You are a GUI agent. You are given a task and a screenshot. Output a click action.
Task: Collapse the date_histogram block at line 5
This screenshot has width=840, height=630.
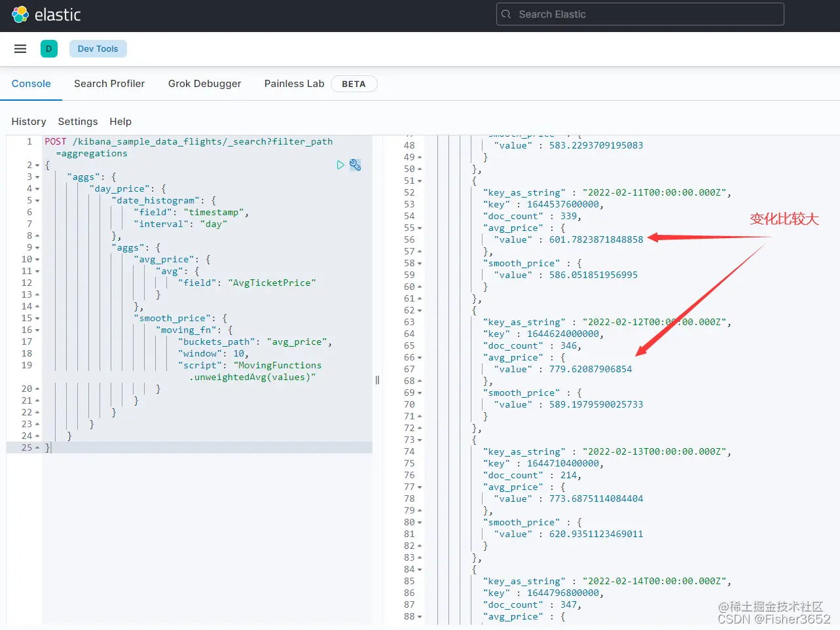coord(37,201)
